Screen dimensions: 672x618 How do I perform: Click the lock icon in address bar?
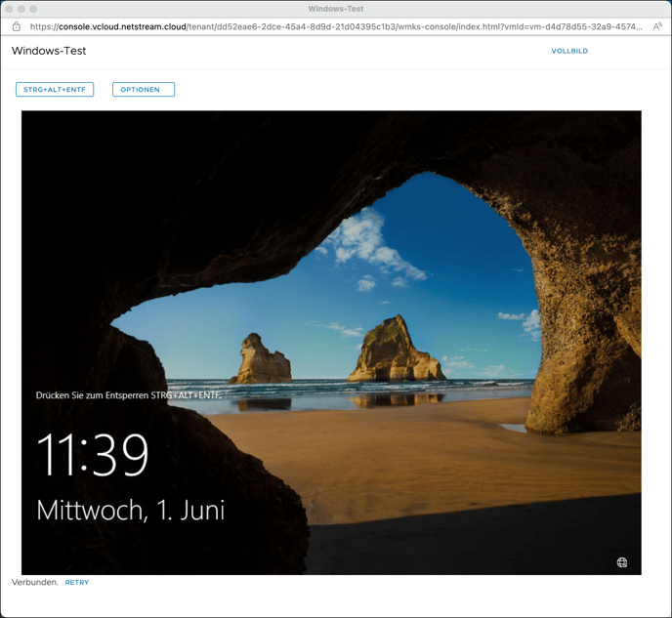[17, 26]
